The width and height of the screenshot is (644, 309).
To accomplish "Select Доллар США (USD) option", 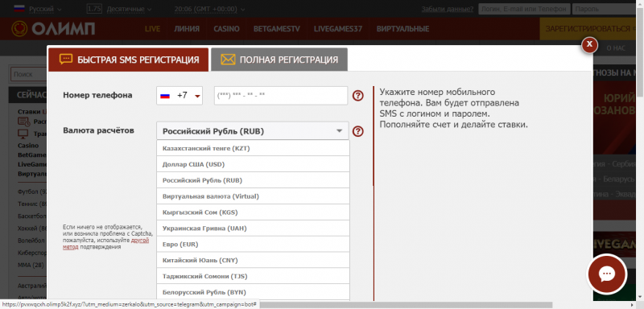I will (x=253, y=164).
